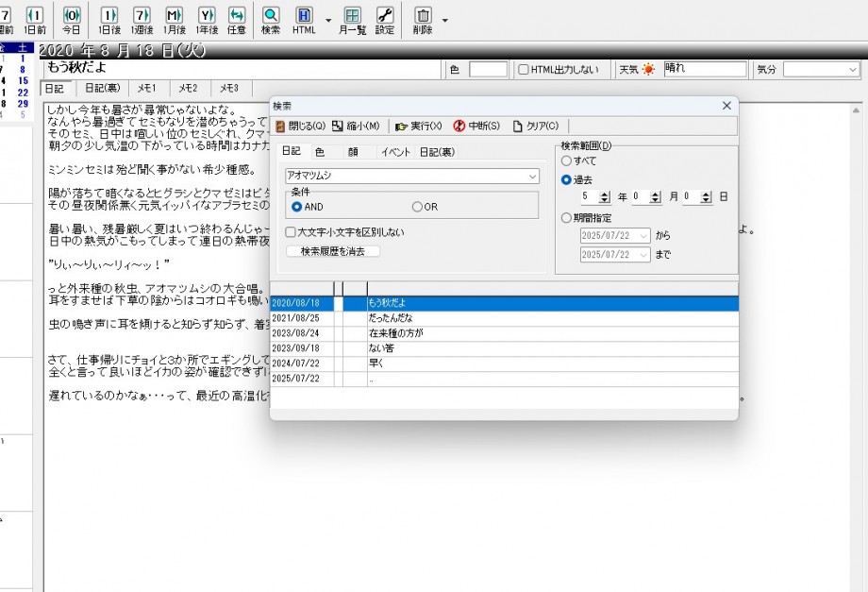
Task: Click calendar date 15
Action: pyautogui.click(x=23, y=81)
